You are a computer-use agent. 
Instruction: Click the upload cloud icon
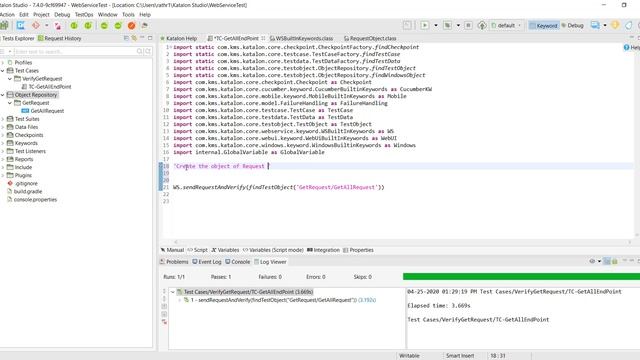(482, 25)
